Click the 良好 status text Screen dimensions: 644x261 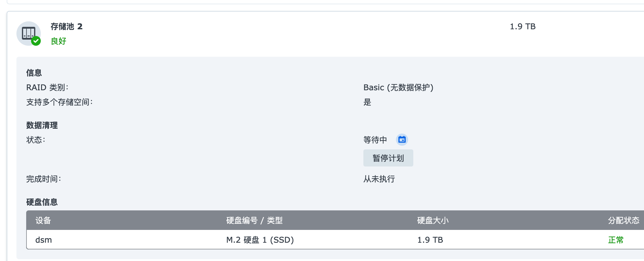(x=58, y=41)
